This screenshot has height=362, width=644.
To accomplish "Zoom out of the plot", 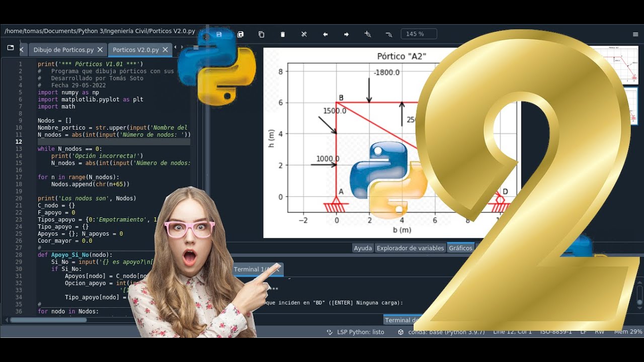I will pos(389,34).
